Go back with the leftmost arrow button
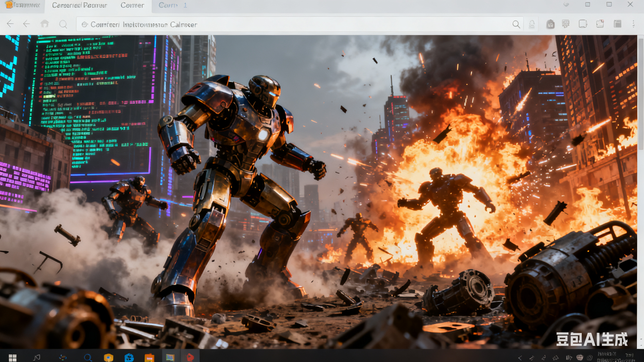This screenshot has width=644, height=362. 10,24
